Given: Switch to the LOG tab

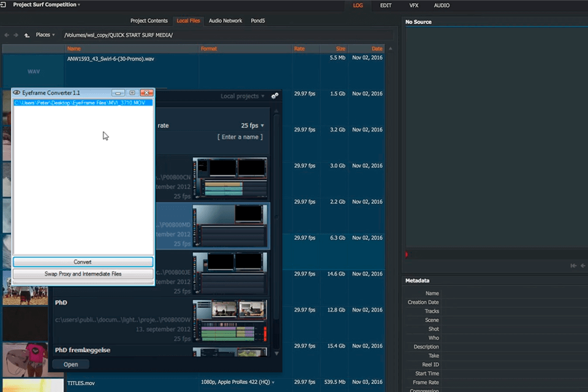Looking at the screenshot, I should click(358, 6).
